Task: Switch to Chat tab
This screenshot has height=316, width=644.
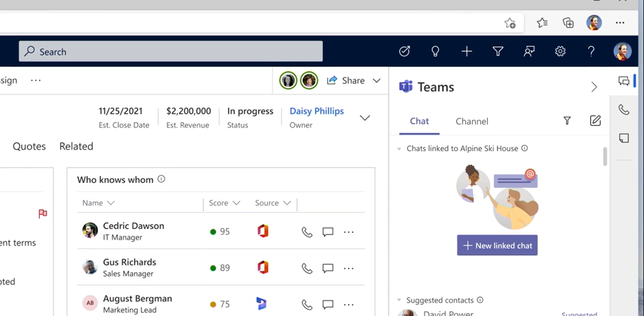Action: tap(420, 121)
